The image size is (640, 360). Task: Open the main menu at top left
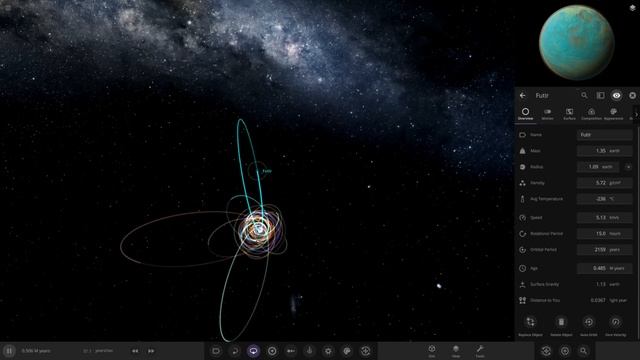(7, 7)
